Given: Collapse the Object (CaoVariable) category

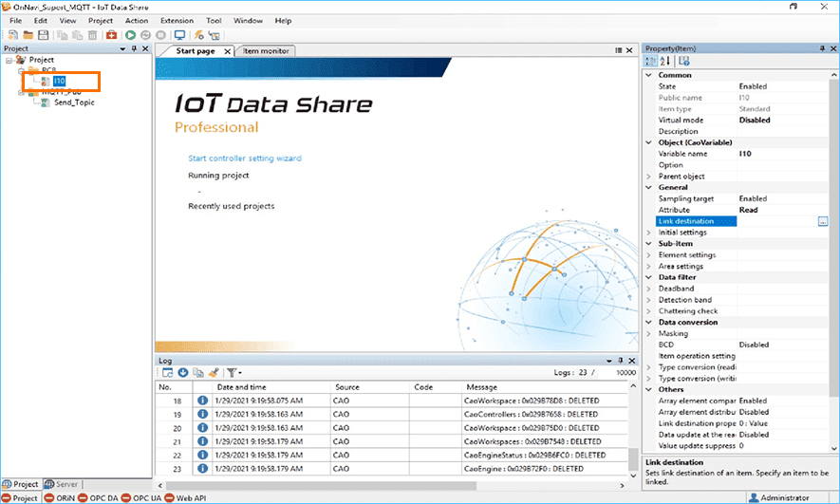Looking at the screenshot, I should [649, 142].
